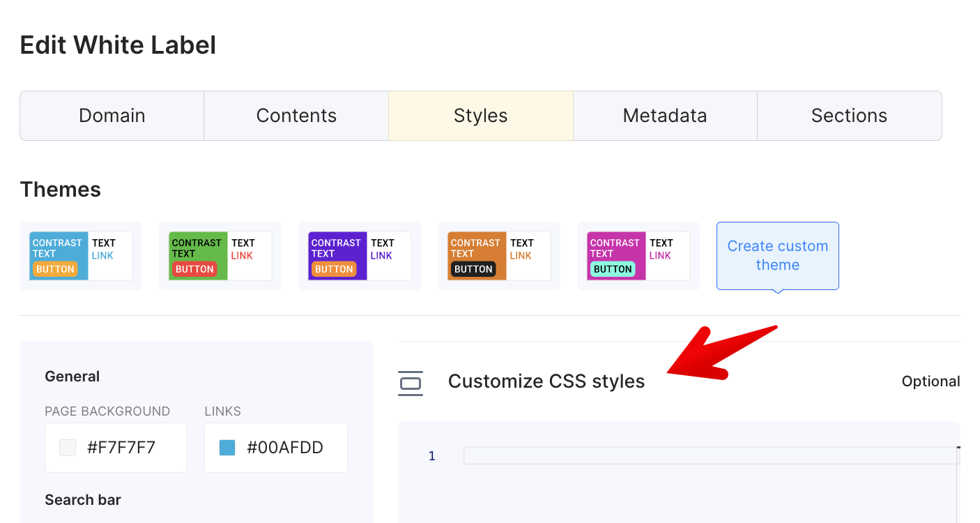Choose the green theme with red button
Viewport: 980px width, 523px height.
pyautogui.click(x=220, y=256)
